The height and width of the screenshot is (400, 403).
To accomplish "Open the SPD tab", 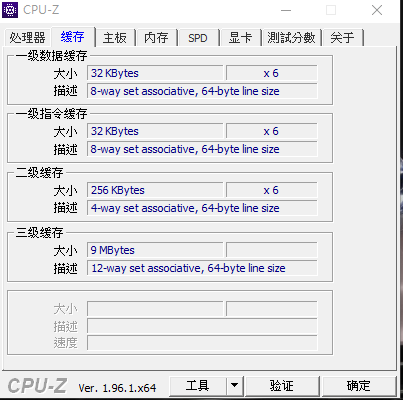I will point(198,37).
